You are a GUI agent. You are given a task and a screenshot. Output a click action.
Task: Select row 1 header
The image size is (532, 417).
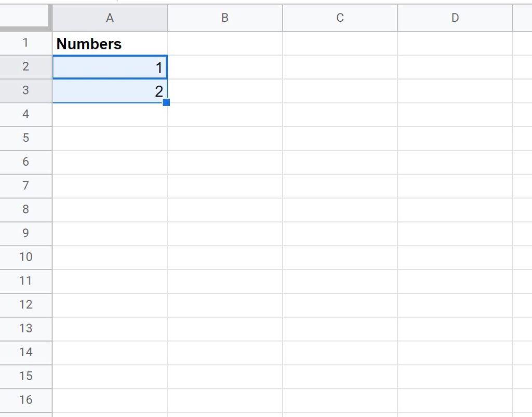[25, 43]
